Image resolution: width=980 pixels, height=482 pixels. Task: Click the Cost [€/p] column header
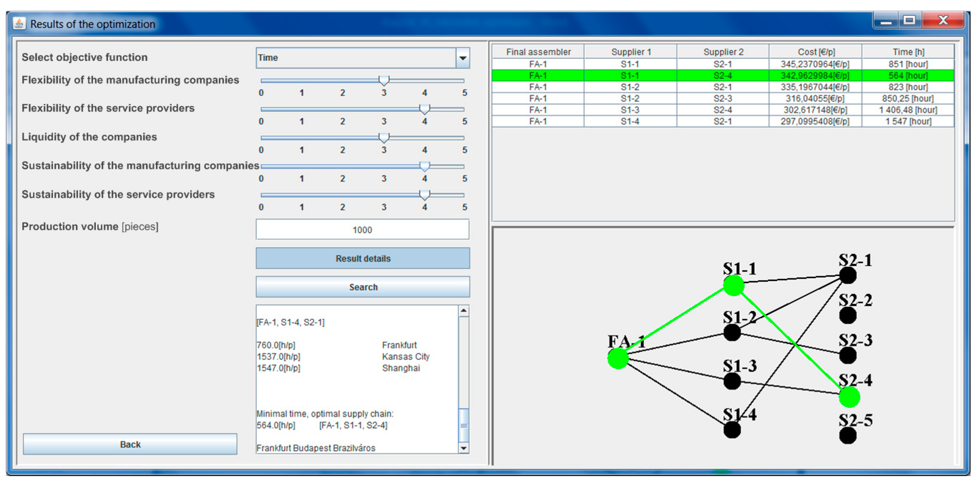816,52
